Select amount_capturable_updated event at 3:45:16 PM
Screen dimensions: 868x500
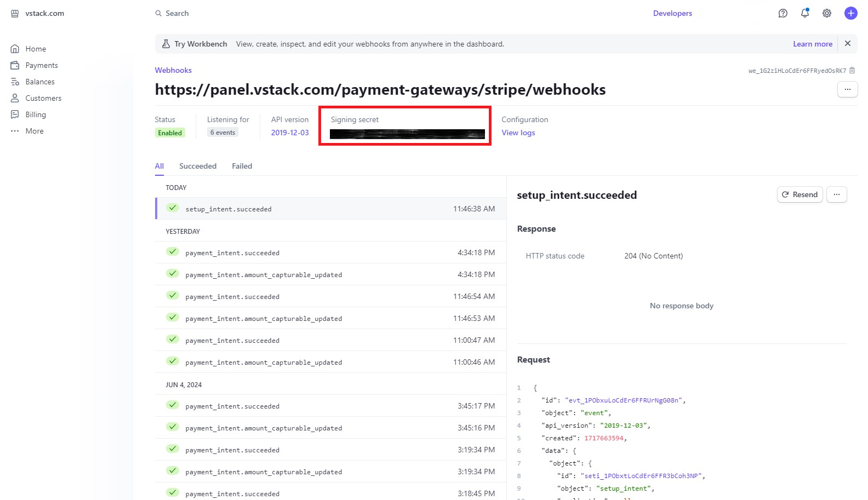pos(331,428)
